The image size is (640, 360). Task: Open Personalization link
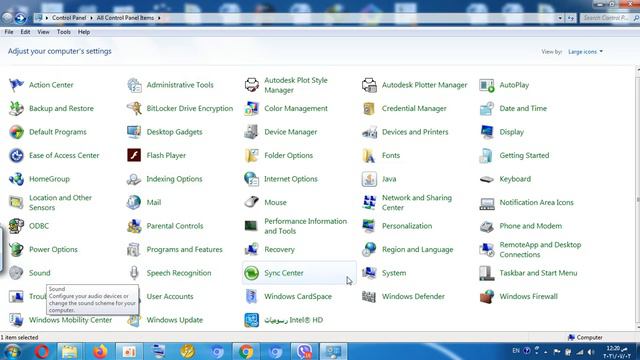tap(407, 226)
